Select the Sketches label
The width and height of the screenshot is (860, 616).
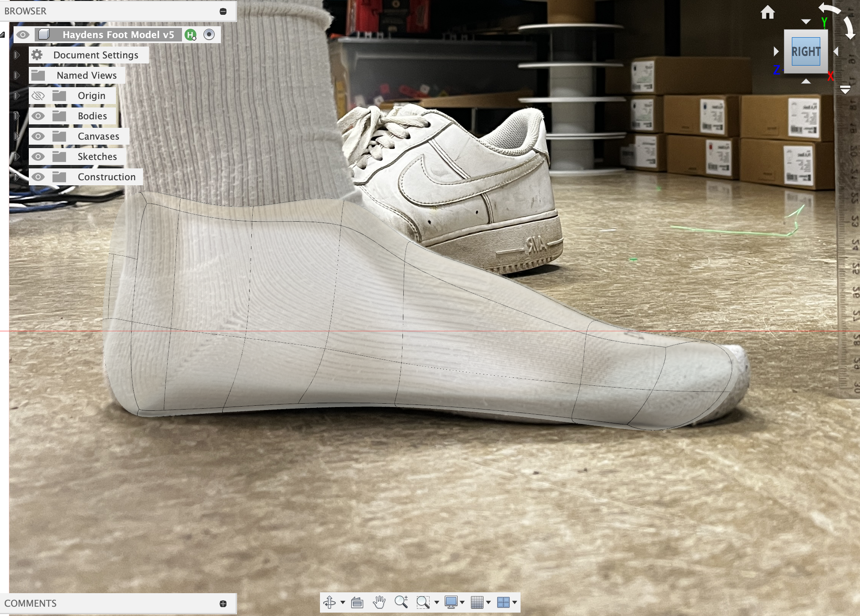(x=97, y=157)
